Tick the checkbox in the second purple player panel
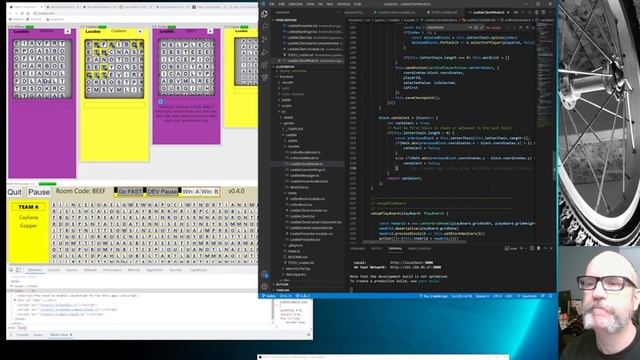 click(x=160, y=101)
